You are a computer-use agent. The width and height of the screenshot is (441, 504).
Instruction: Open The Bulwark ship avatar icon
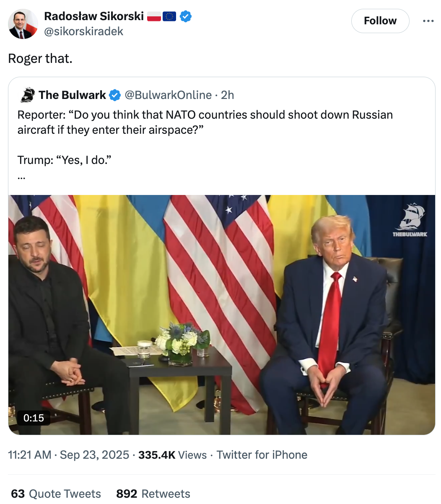click(x=27, y=95)
